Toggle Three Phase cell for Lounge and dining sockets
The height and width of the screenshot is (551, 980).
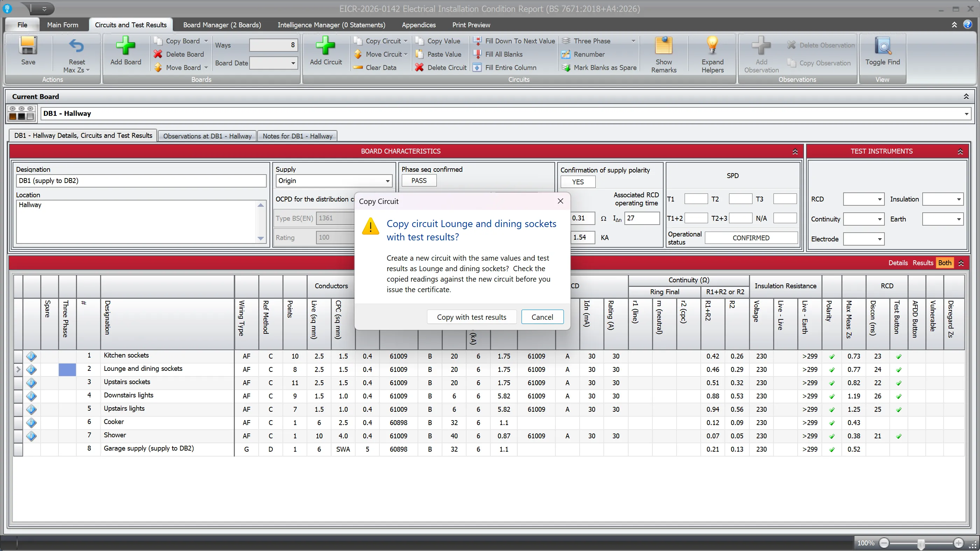pyautogui.click(x=67, y=369)
